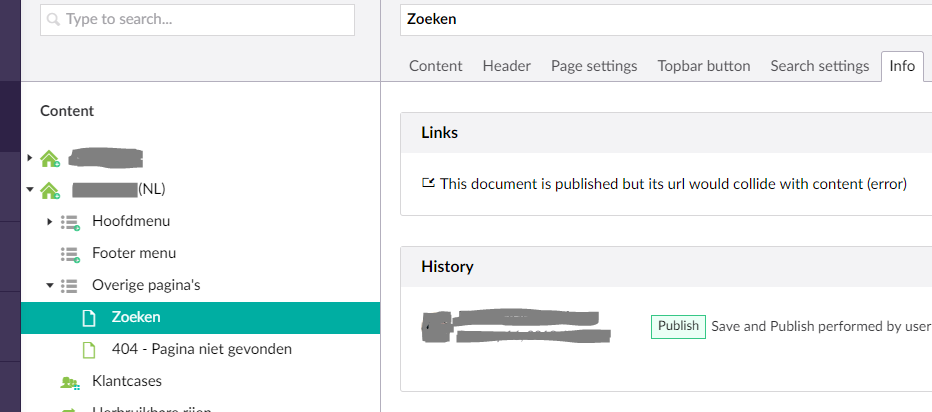Open the Topbar button tab
The width and height of the screenshot is (932, 412).
click(704, 66)
